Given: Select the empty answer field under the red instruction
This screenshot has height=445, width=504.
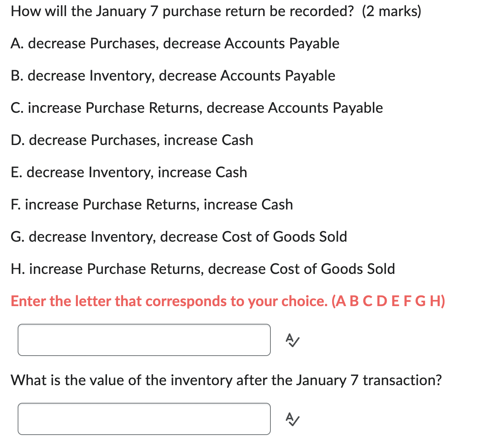Looking at the screenshot, I should coord(144,340).
